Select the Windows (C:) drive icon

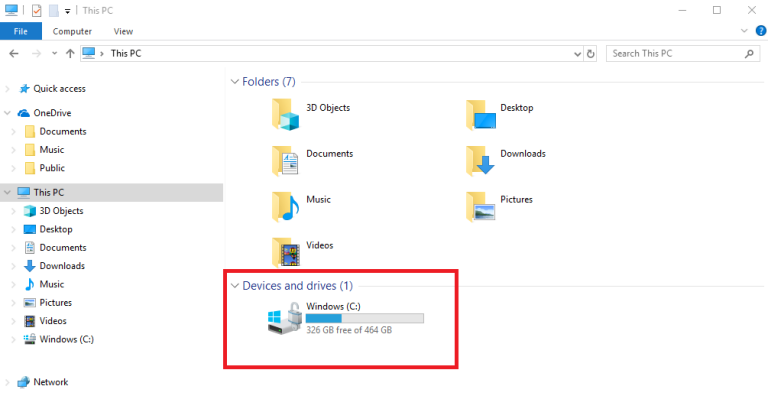coord(285,318)
